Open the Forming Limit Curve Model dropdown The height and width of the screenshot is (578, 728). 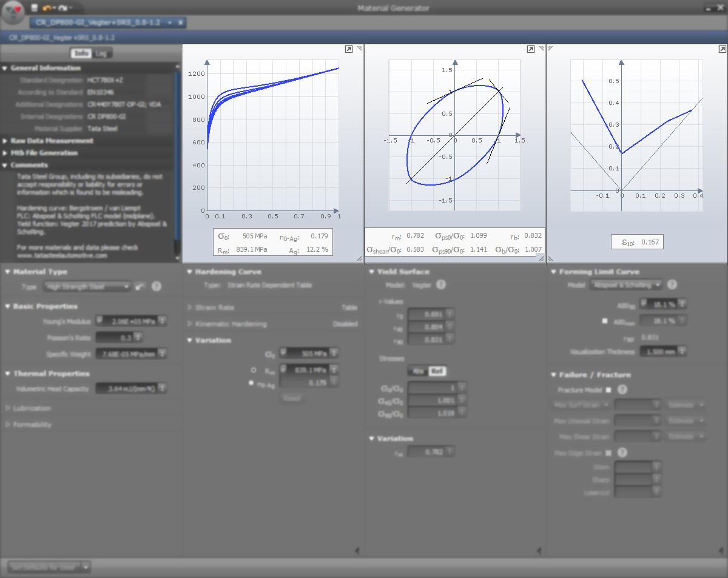(626, 284)
